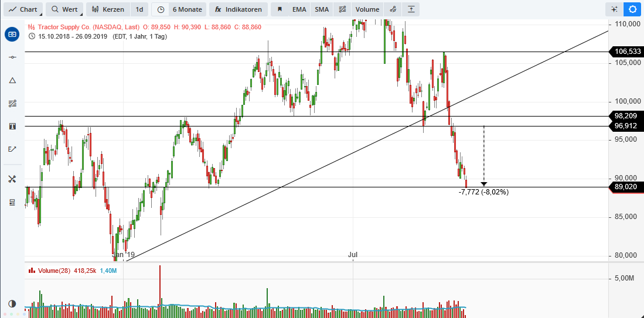Image resolution: width=644 pixels, height=318 pixels.
Task: Click the clock time range icon
Action: pyautogui.click(x=161, y=9)
